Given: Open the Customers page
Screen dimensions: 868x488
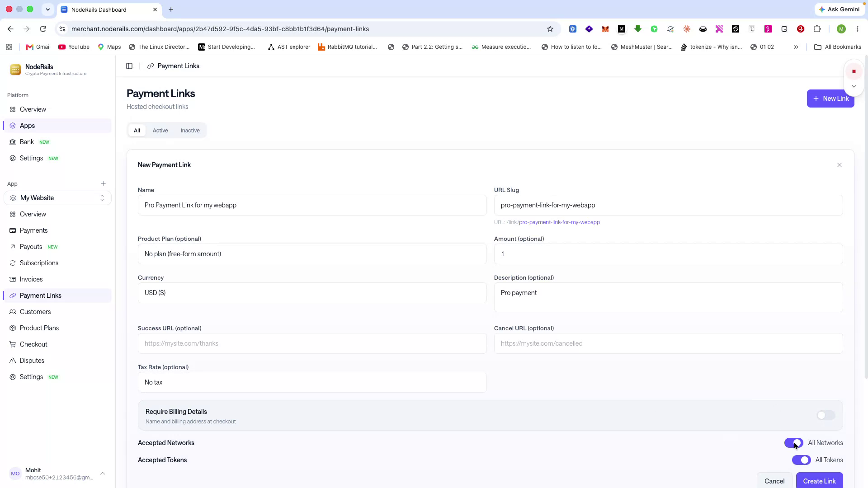Looking at the screenshot, I should click(57, 312).
